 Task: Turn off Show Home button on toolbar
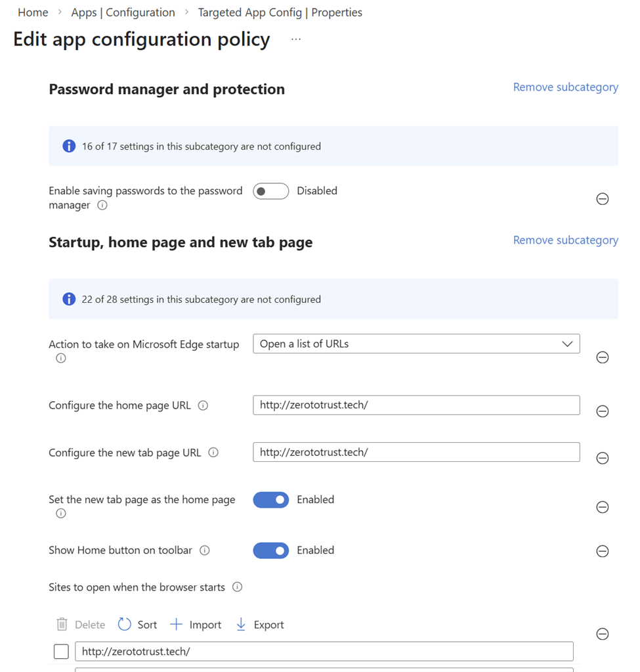[270, 550]
